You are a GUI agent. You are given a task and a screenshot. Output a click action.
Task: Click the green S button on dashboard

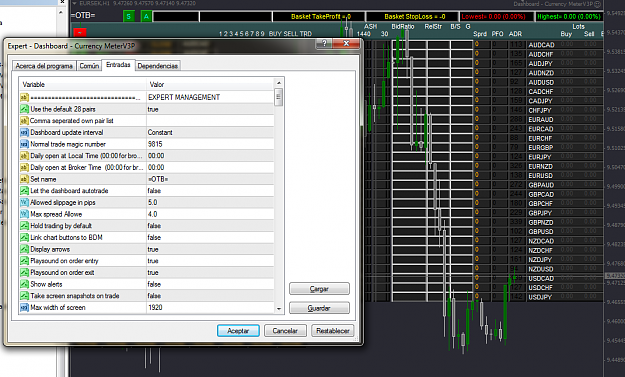coord(129,16)
